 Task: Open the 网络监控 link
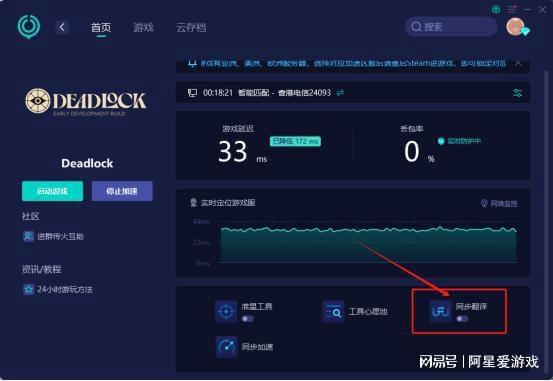coord(504,204)
